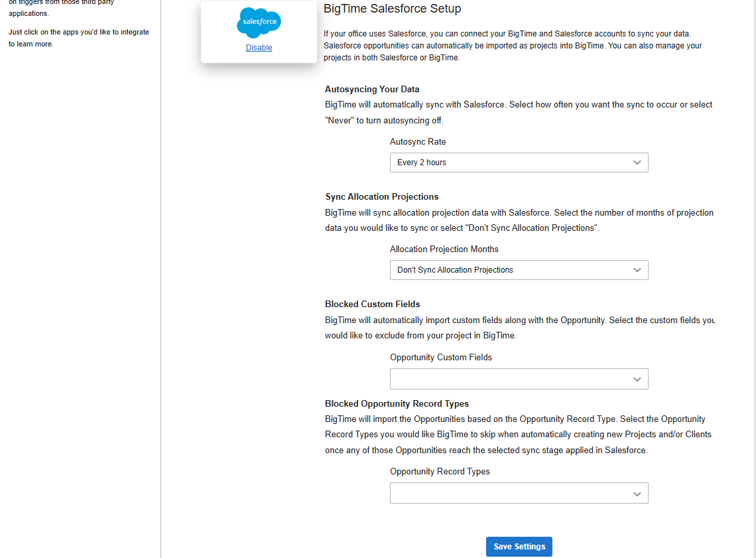Click the Save Settings button
Viewport: 756px width, 558px height.
[x=519, y=547]
